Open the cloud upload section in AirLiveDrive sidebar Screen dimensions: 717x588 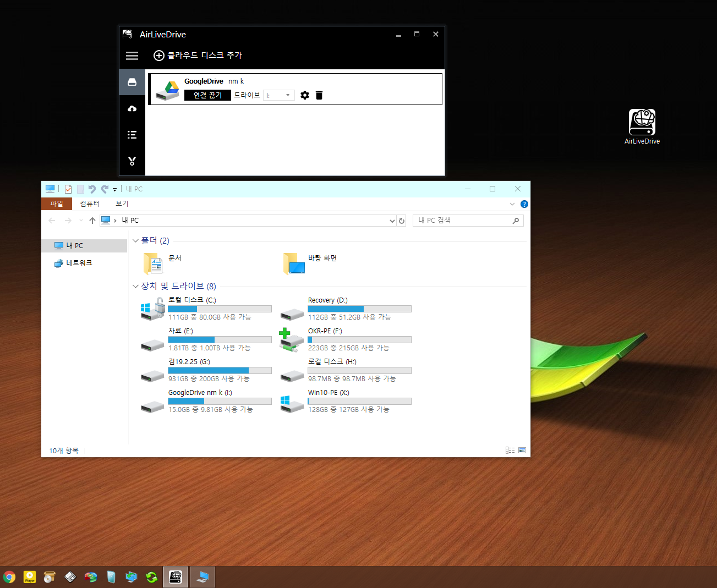tap(132, 108)
